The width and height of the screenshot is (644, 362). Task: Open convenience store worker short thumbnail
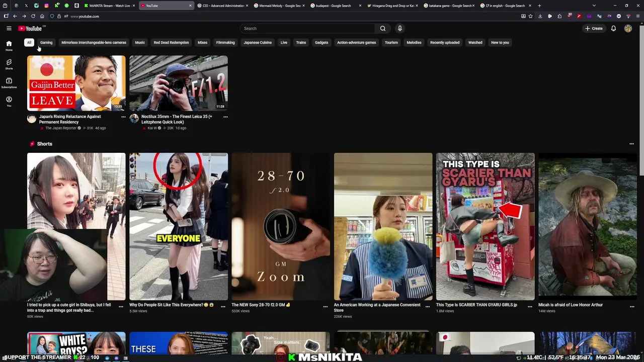[383, 226]
